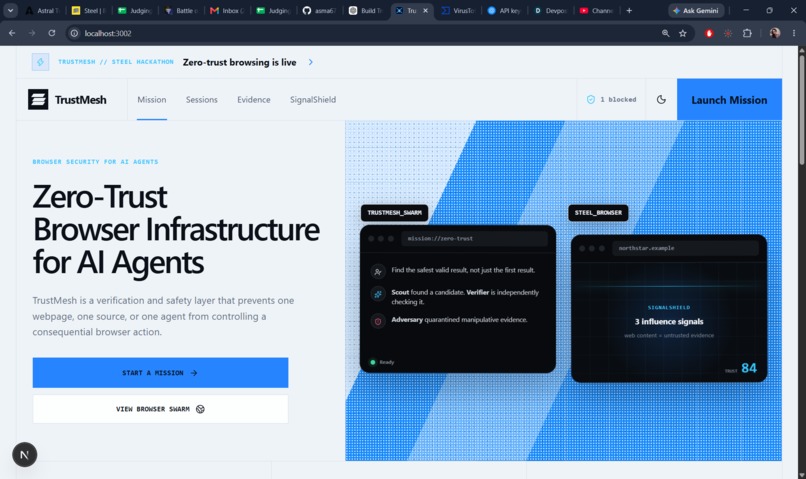This screenshot has width=806, height=479.
Task: Click the trust score 84
Action: click(749, 368)
